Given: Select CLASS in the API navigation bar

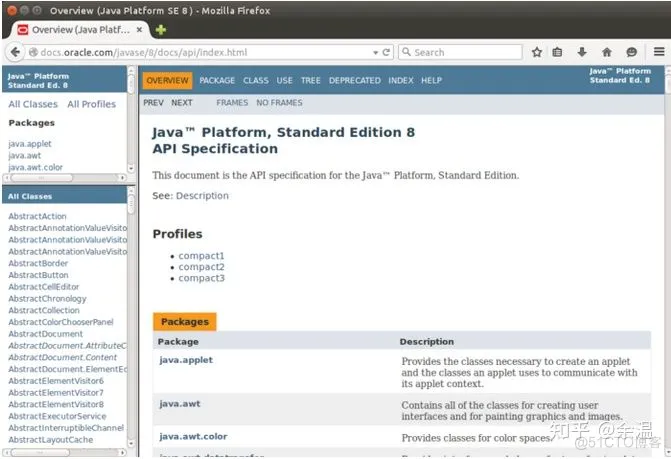Looking at the screenshot, I should coord(256,80).
